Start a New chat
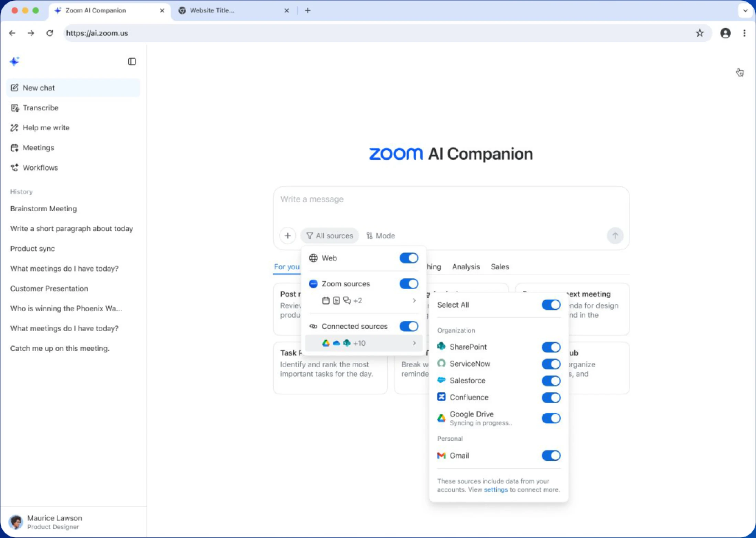 click(73, 88)
